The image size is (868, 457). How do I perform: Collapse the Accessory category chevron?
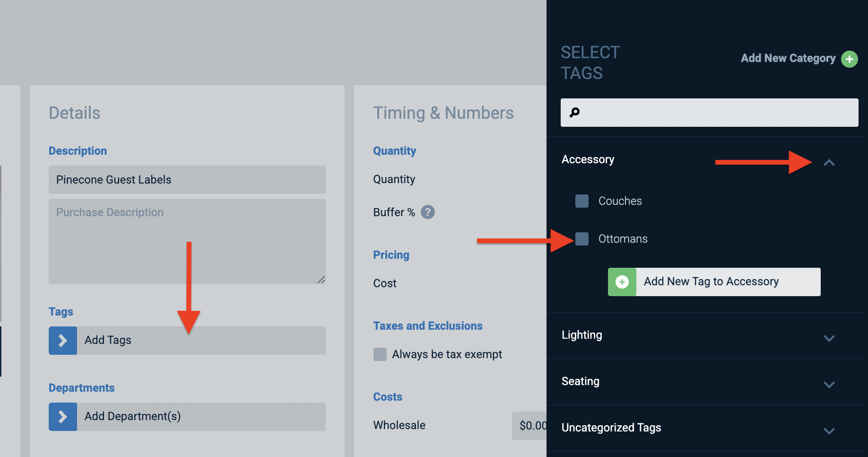click(829, 163)
